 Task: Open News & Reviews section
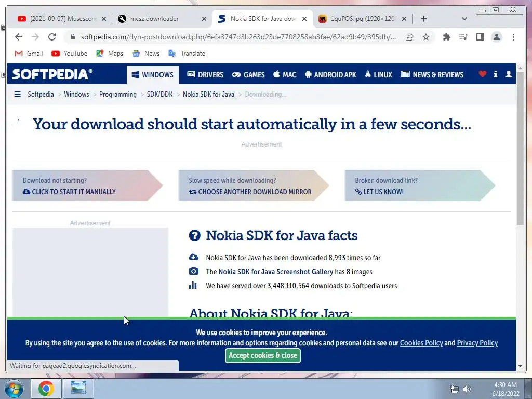click(432, 75)
